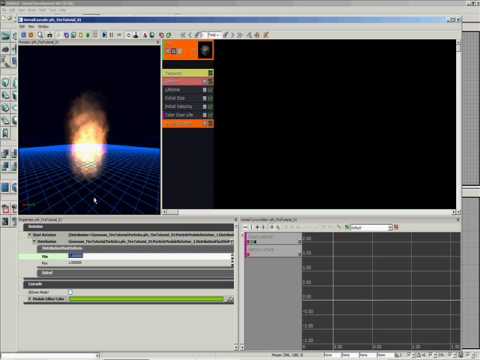
Task: Click the last Delete LOD icon in toolbar
Action: click(266, 35)
